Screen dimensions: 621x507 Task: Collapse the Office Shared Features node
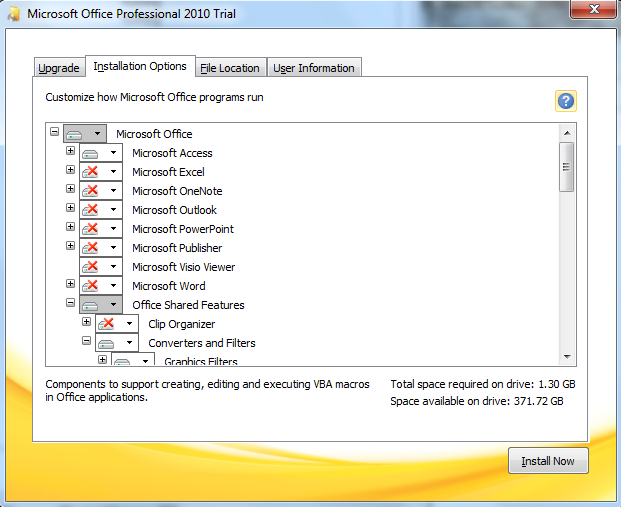click(x=70, y=303)
